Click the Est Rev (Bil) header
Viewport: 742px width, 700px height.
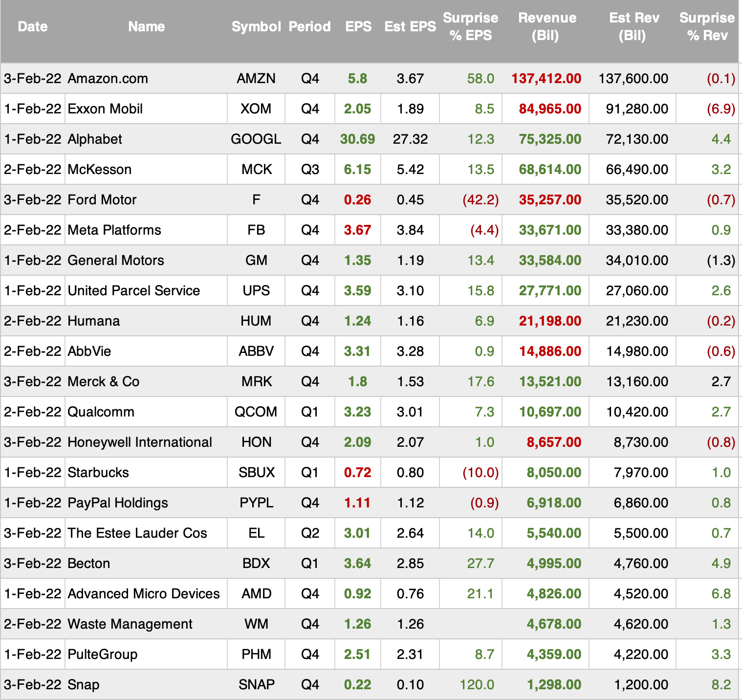[x=634, y=26]
